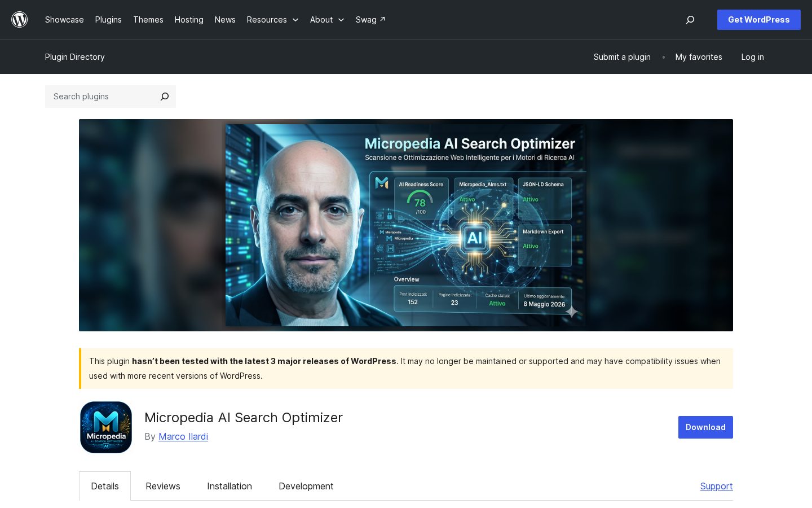This screenshot has width=812, height=508.
Task: Submit search with plugin search magnifier
Action: (x=165, y=97)
